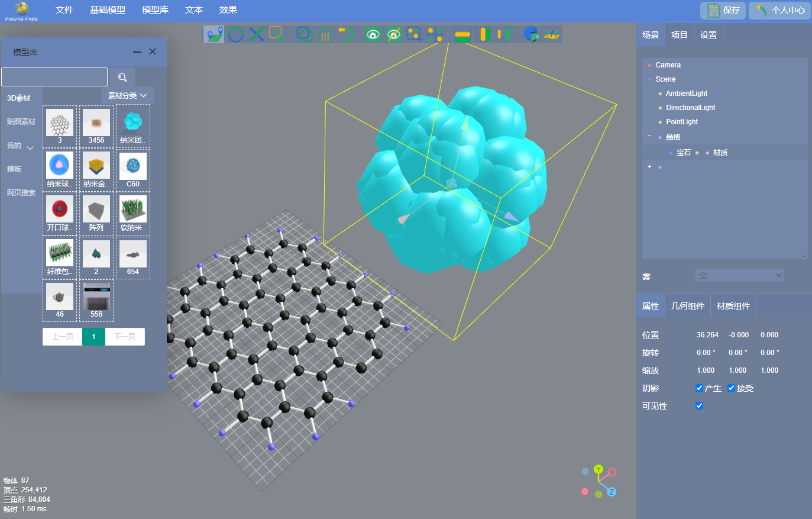This screenshot has height=519, width=812.
Task: Click the green eye show icon
Action: click(373, 34)
